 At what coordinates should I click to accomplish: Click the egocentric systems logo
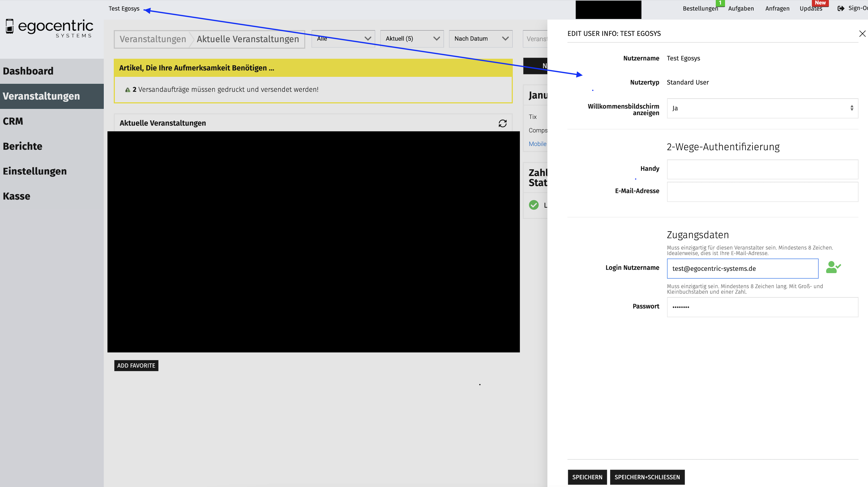pos(49,28)
